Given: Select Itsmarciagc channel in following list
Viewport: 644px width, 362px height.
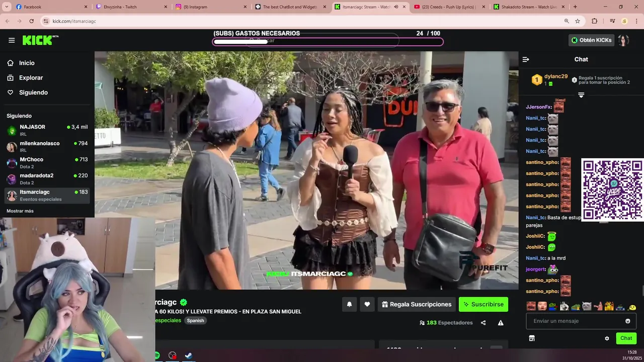Looking at the screenshot, I should 47,195.
